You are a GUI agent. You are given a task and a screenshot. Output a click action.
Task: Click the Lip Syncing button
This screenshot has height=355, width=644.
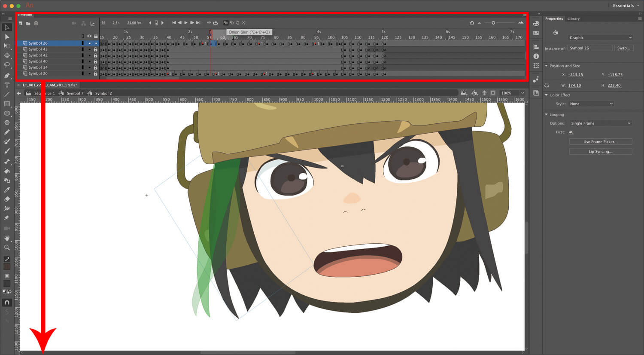point(600,152)
